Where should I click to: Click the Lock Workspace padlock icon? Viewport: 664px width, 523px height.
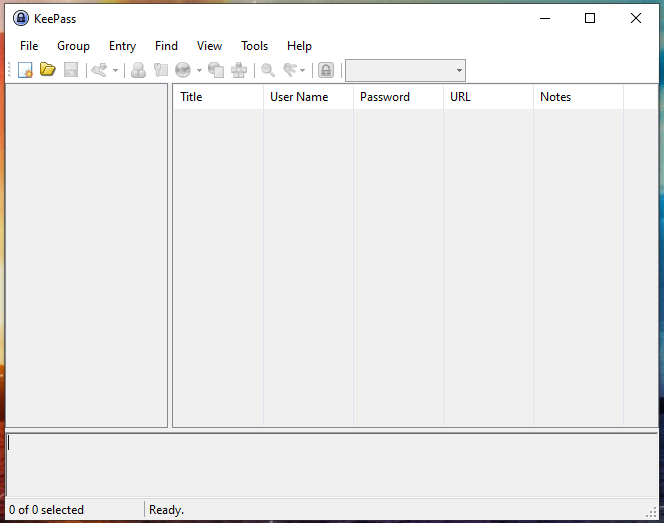(x=326, y=70)
